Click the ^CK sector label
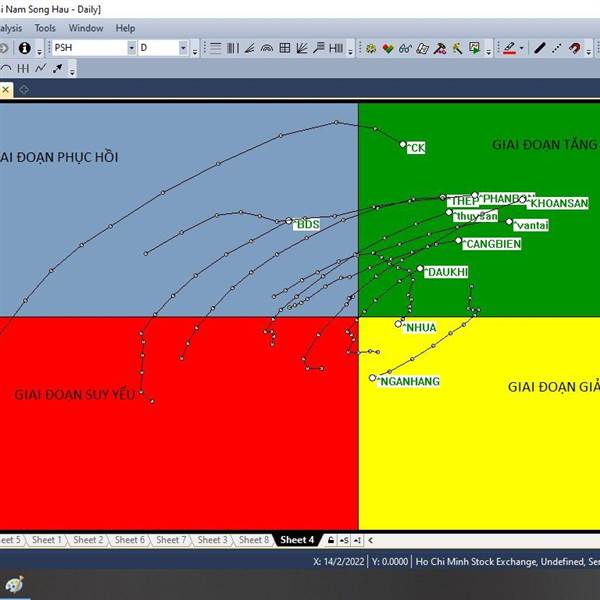 click(x=416, y=148)
